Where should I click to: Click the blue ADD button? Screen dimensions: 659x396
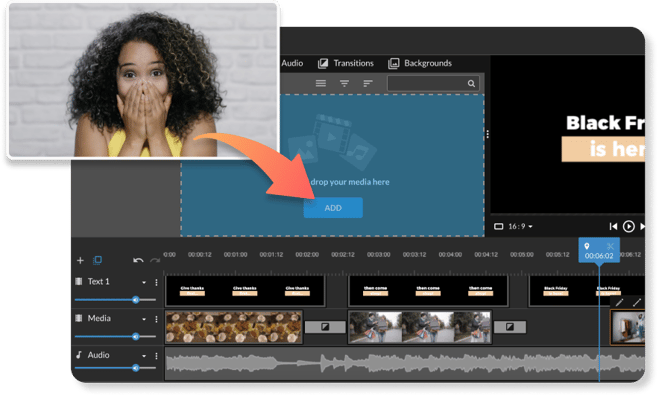tap(333, 208)
